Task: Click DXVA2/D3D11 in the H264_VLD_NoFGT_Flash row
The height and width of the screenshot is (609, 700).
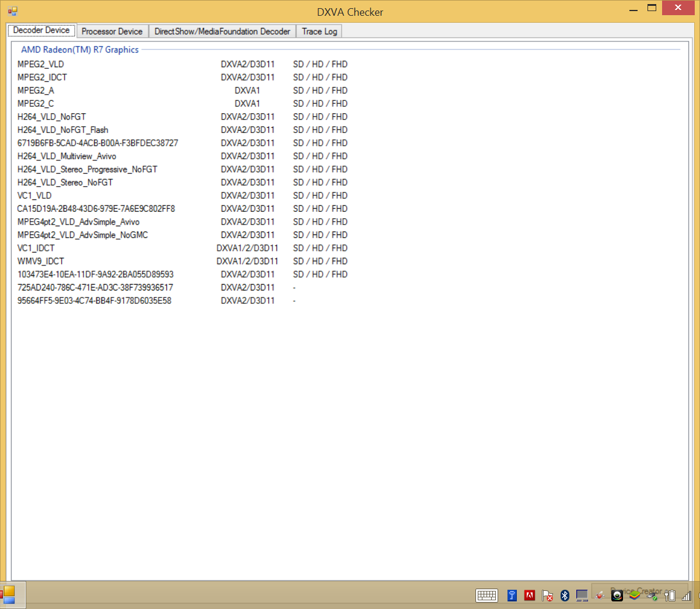Action: 247,129
